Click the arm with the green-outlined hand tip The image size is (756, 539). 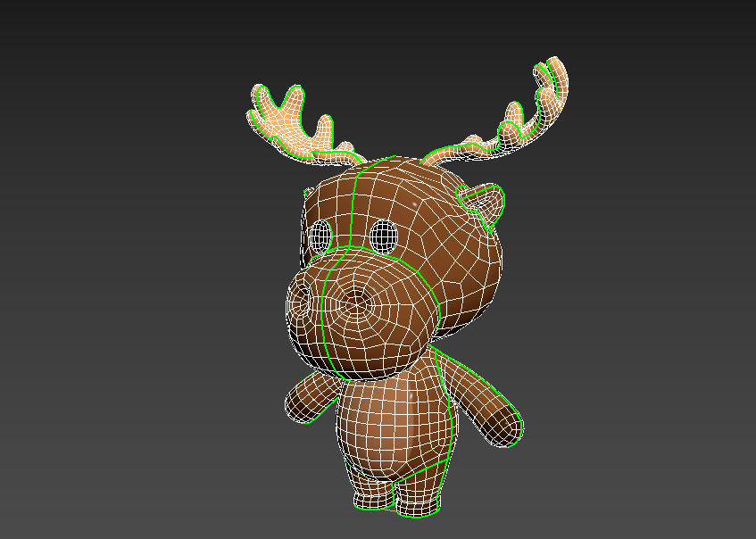[478, 400]
